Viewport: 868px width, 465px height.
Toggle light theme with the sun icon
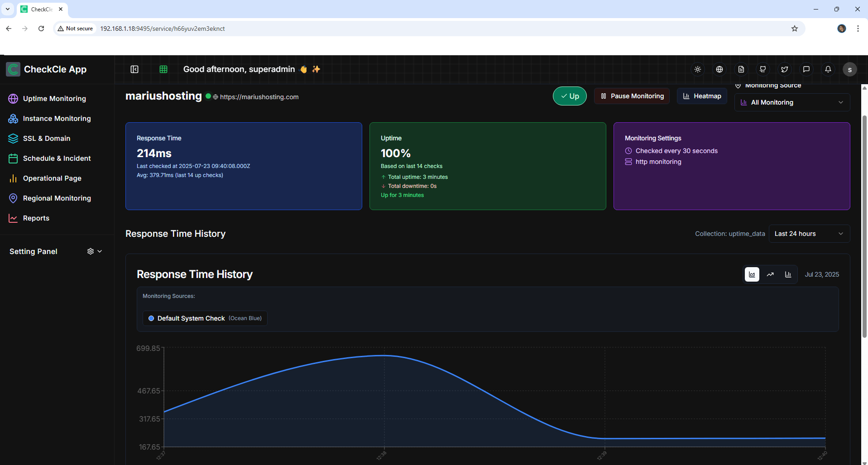[698, 69]
